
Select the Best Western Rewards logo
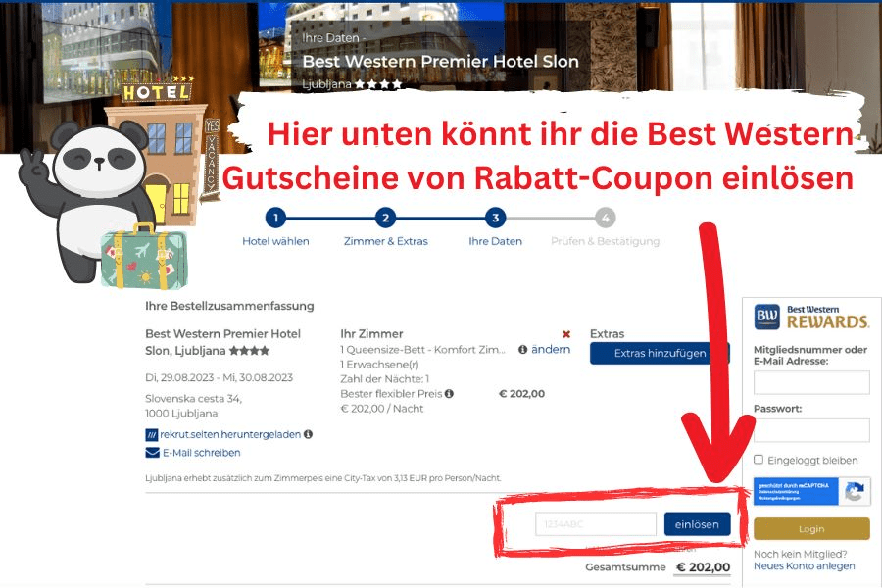(x=811, y=317)
